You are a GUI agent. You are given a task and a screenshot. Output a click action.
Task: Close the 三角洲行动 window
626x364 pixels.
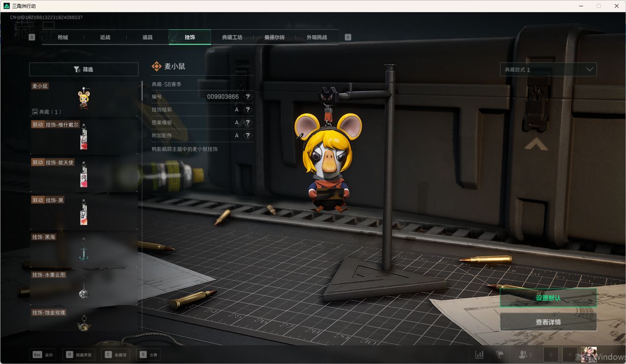pyautogui.click(x=616, y=6)
